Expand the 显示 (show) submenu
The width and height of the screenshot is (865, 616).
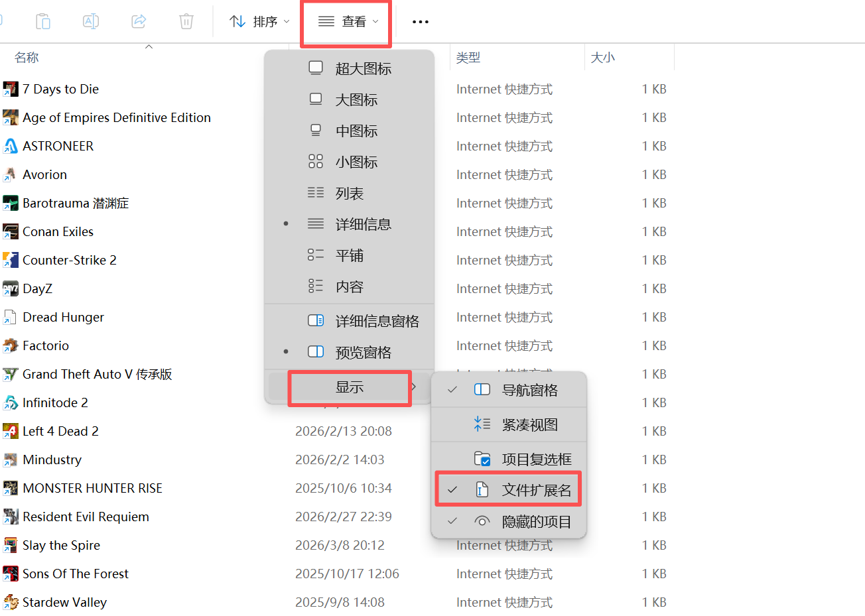tap(350, 387)
